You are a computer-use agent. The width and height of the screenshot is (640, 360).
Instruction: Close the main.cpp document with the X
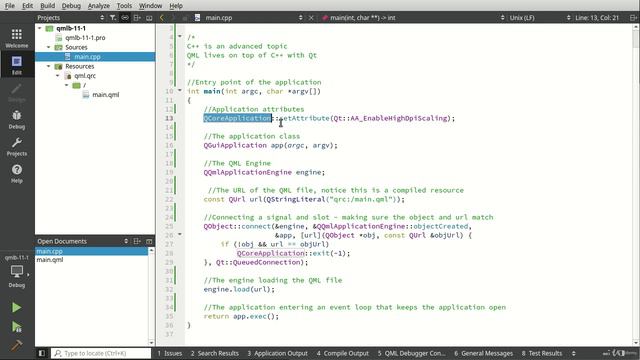pyautogui.click(x=311, y=18)
